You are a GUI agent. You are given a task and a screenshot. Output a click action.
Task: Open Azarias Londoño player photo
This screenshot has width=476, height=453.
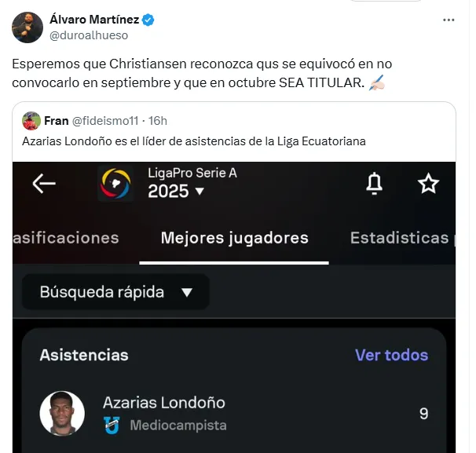[62, 413]
